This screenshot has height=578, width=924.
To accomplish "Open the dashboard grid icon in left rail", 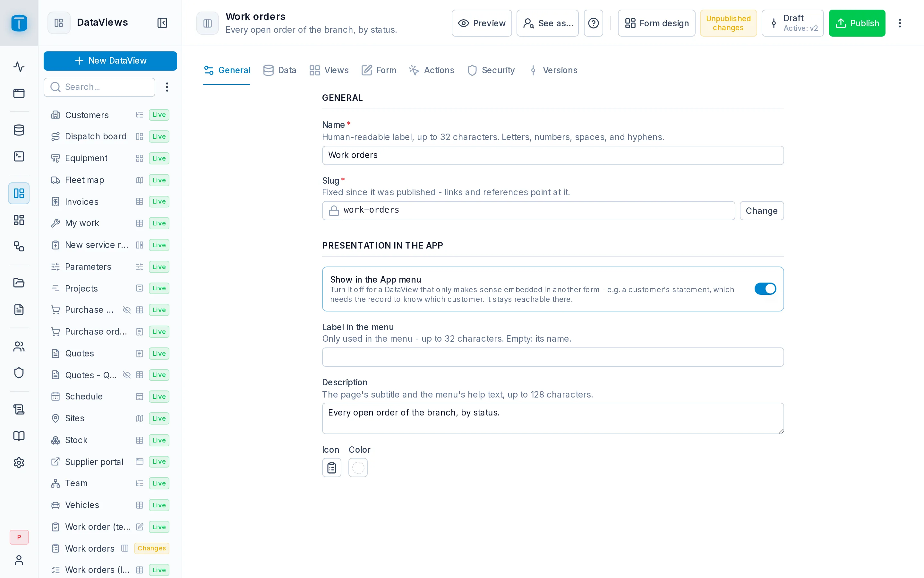I will [19, 220].
